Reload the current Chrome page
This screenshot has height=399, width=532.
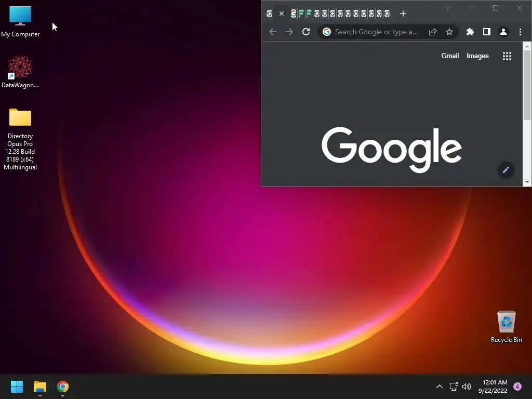pos(306,32)
